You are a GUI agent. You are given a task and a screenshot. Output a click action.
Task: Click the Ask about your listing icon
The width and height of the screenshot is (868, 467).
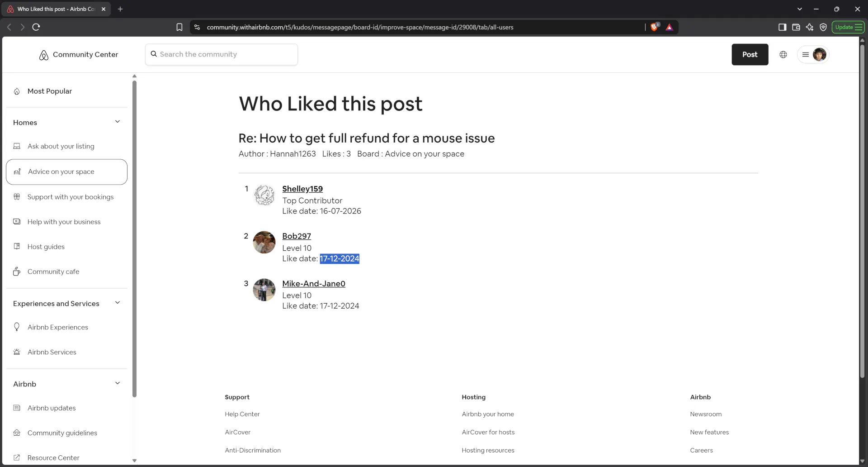coord(17,146)
